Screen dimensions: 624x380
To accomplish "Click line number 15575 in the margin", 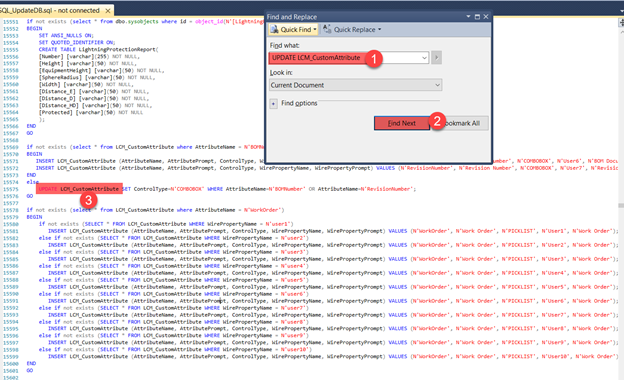I will [11, 189].
